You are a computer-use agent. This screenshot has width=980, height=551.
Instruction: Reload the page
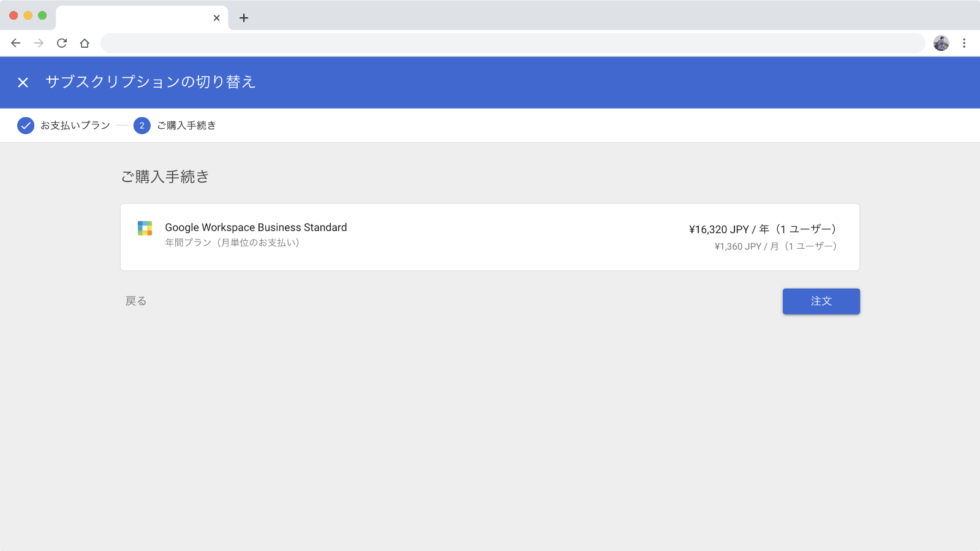(62, 43)
